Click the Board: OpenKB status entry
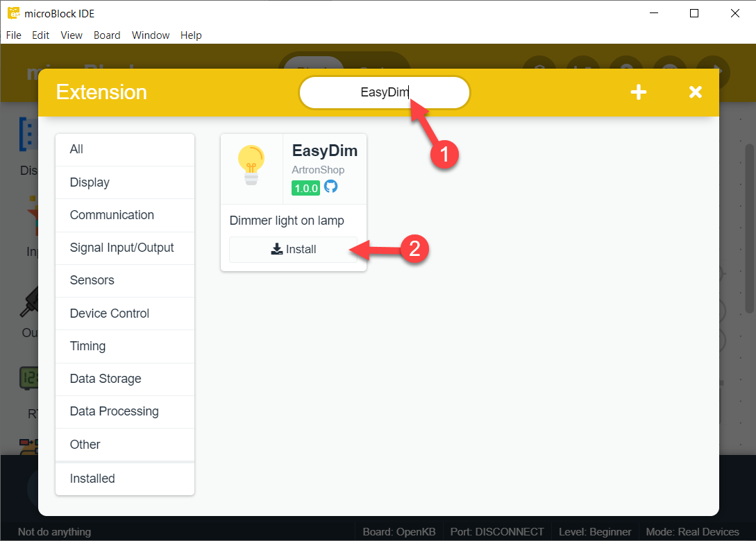This screenshot has height=541, width=756. pos(399,532)
